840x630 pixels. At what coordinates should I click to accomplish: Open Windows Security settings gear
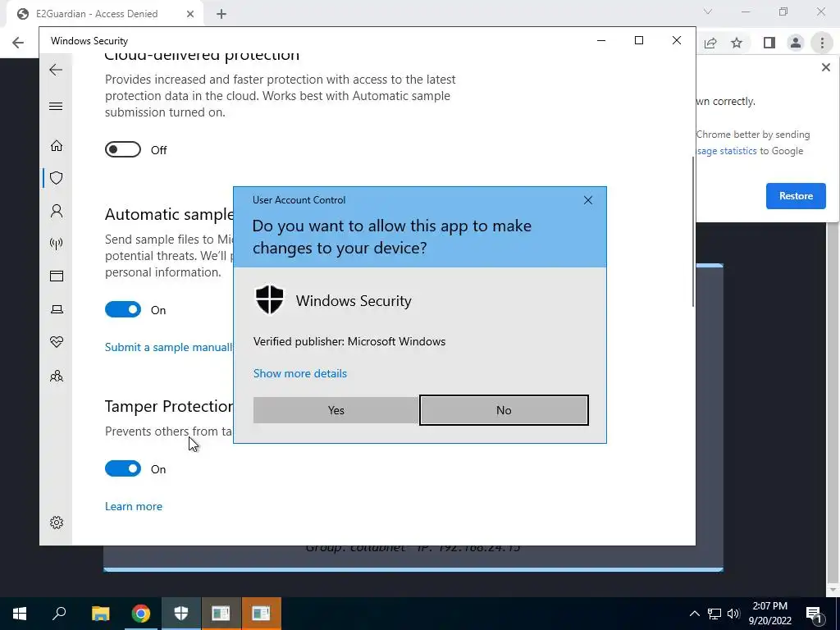click(x=57, y=523)
